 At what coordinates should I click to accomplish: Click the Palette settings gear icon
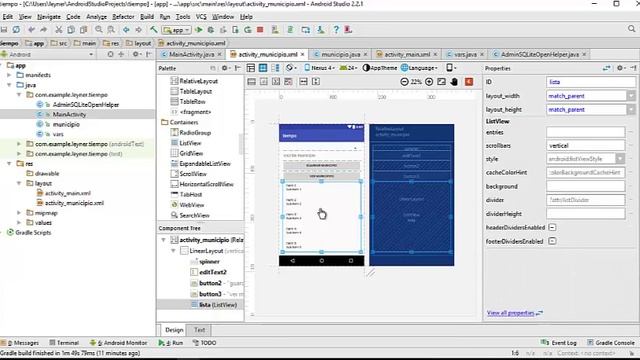coord(224,68)
